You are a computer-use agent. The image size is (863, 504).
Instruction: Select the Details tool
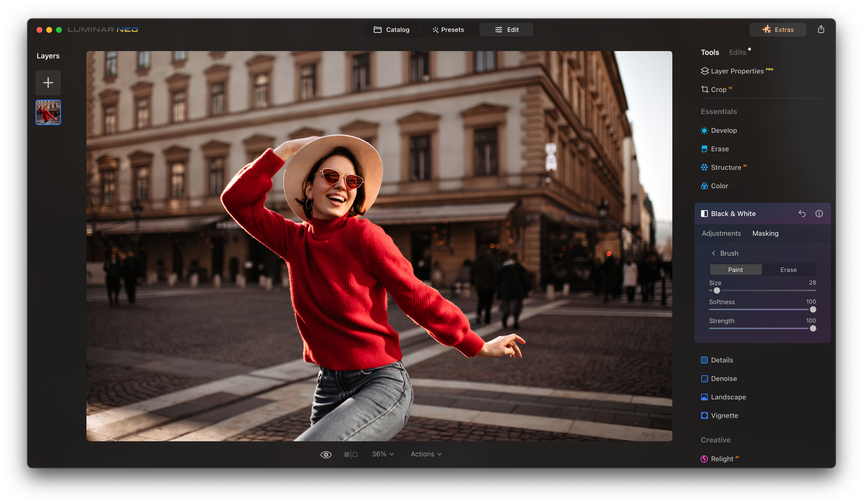coord(722,360)
